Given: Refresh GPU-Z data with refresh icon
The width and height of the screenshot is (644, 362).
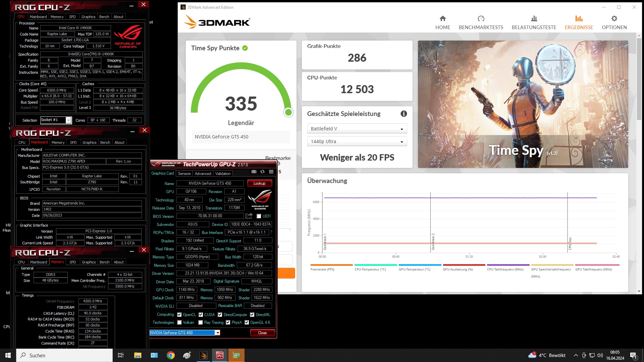Looking at the screenshot, I should 262,172.
